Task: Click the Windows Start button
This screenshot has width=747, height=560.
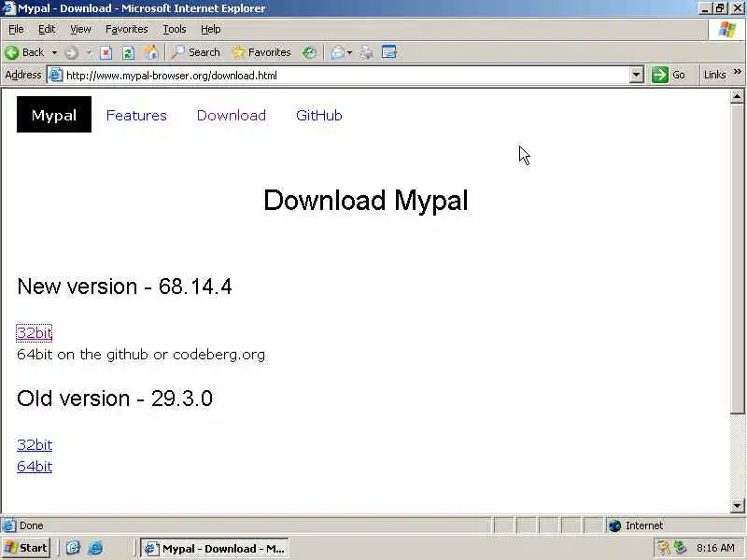Action: (26, 548)
